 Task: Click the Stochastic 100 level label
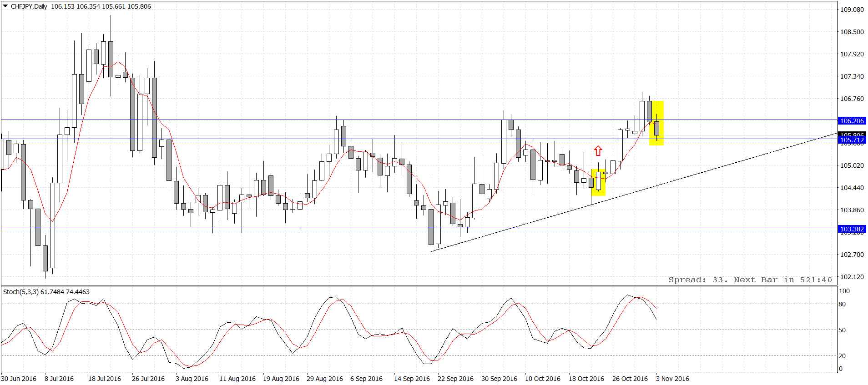pyautogui.click(x=844, y=291)
